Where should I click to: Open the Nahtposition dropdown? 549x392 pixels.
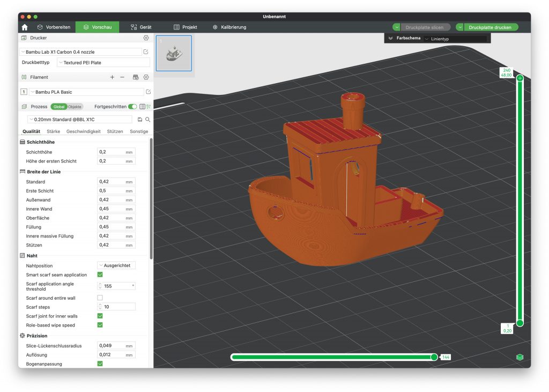point(116,265)
